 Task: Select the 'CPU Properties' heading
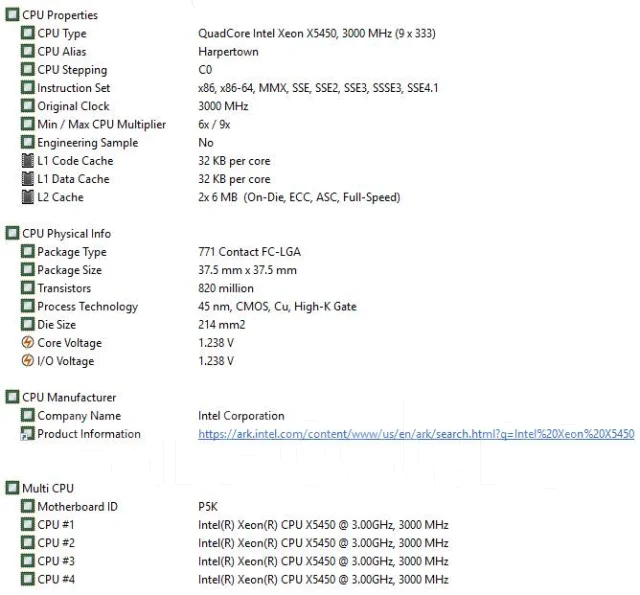[x=60, y=15]
